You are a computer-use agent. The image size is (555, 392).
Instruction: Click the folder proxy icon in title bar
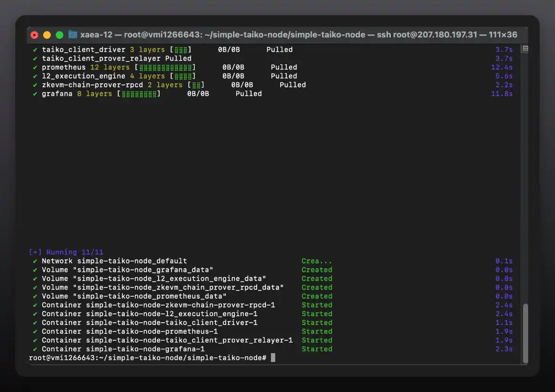(73, 35)
